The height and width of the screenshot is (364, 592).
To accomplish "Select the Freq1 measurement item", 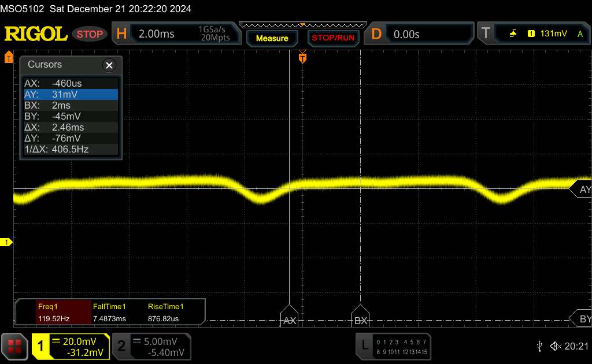I will click(64, 313).
